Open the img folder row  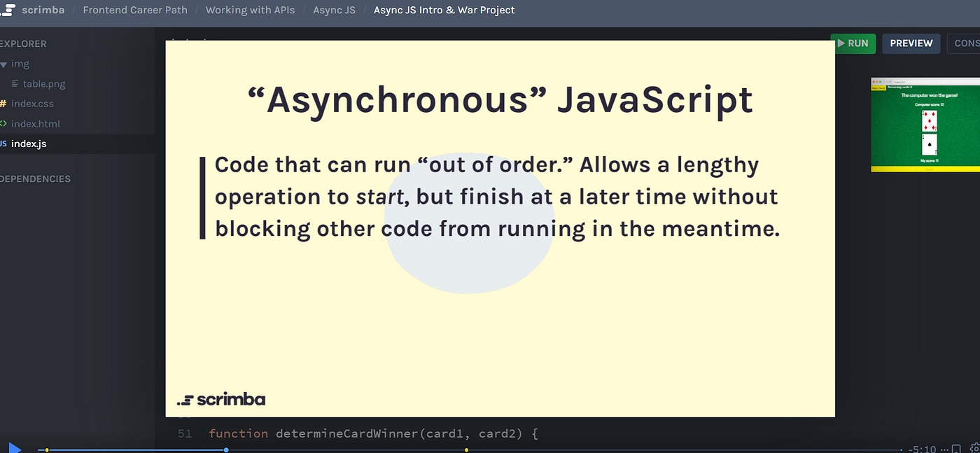pos(77,64)
